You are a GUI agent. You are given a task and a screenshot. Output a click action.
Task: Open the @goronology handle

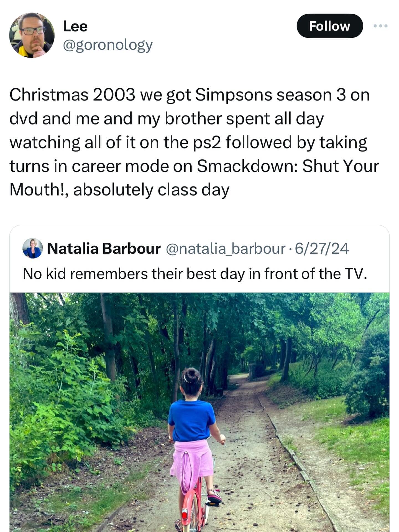pos(108,45)
